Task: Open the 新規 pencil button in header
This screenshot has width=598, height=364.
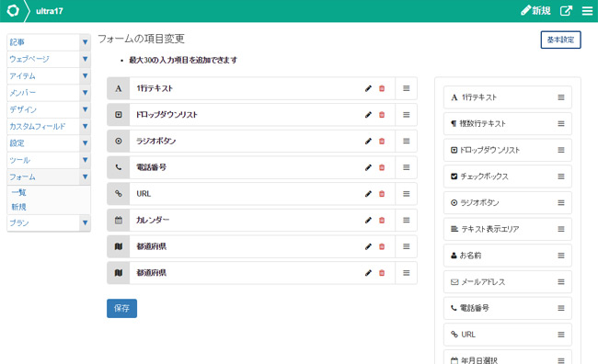Action: [535, 11]
